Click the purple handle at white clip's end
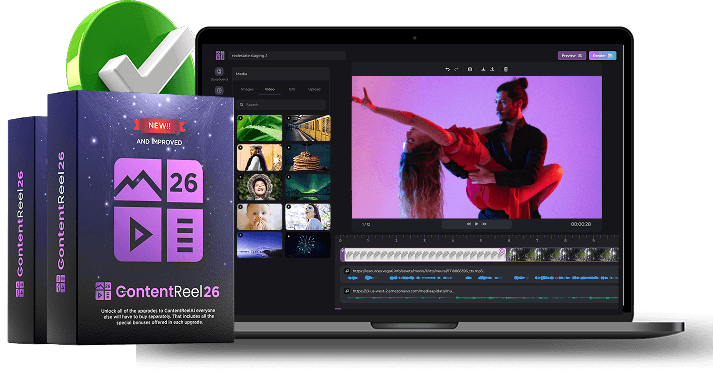This screenshot has height=382, width=713. click(x=502, y=251)
